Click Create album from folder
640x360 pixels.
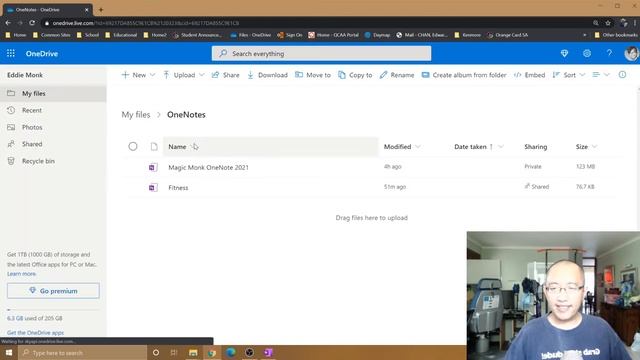point(464,75)
